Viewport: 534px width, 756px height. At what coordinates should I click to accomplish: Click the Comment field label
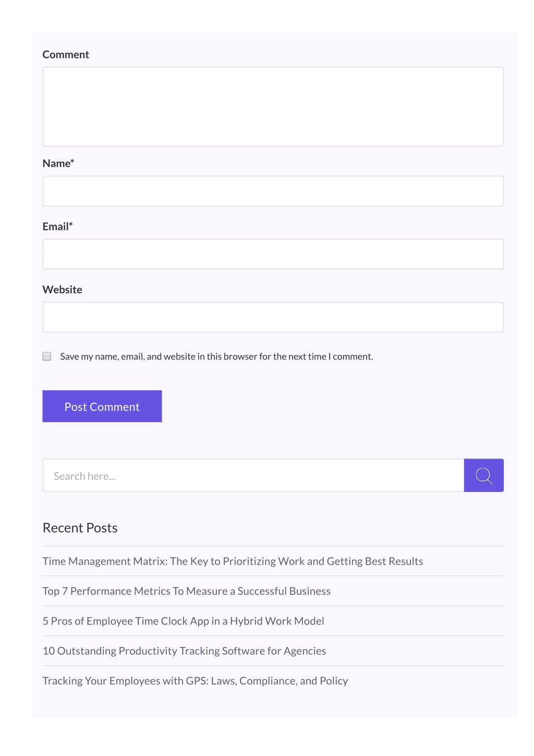pos(66,55)
